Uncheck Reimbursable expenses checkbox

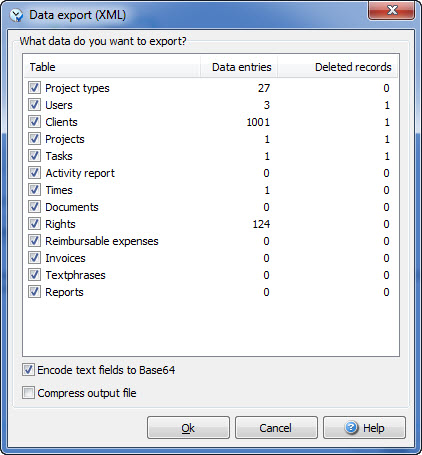tap(34, 241)
